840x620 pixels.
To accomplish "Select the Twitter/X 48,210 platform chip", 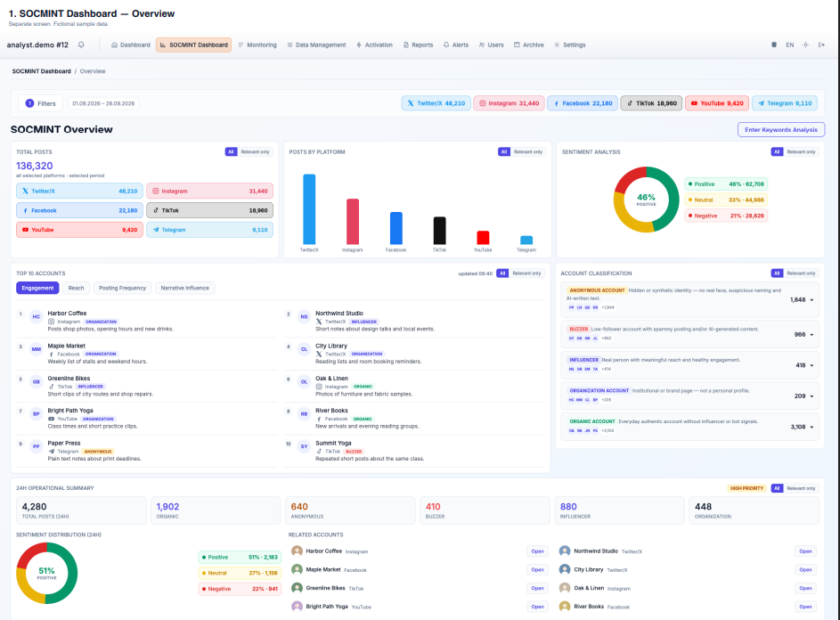I will click(x=436, y=103).
